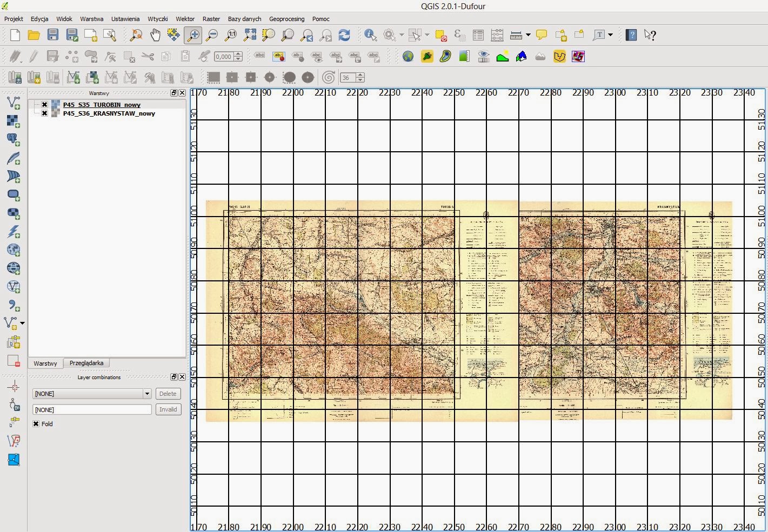The height and width of the screenshot is (532, 768).
Task: Switch to the Przeglądarka tab
Action: click(86, 363)
